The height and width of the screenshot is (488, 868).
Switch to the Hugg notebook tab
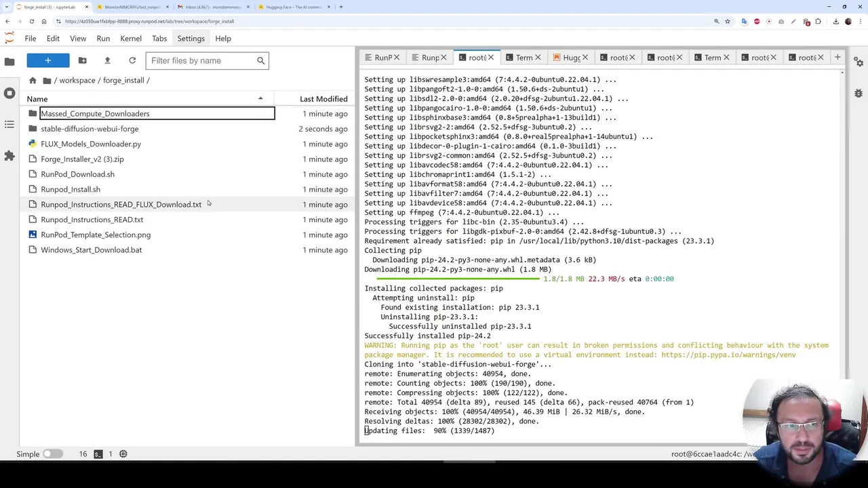pyautogui.click(x=572, y=58)
